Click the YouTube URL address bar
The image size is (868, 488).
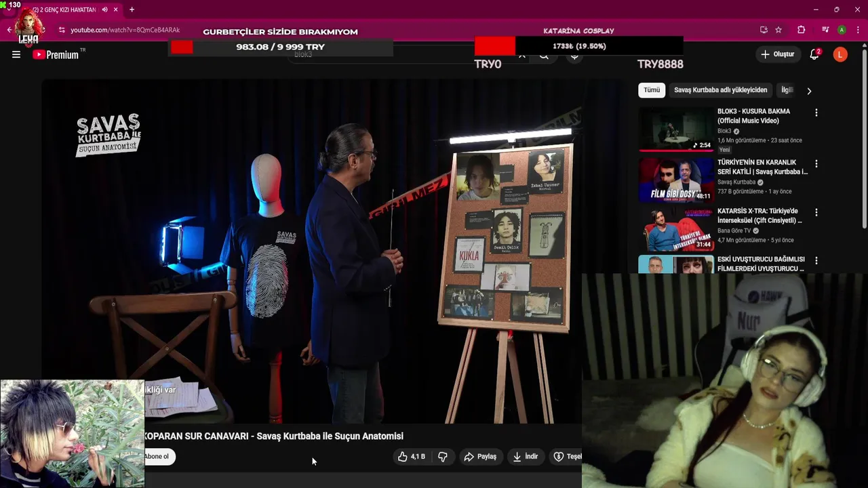click(125, 30)
